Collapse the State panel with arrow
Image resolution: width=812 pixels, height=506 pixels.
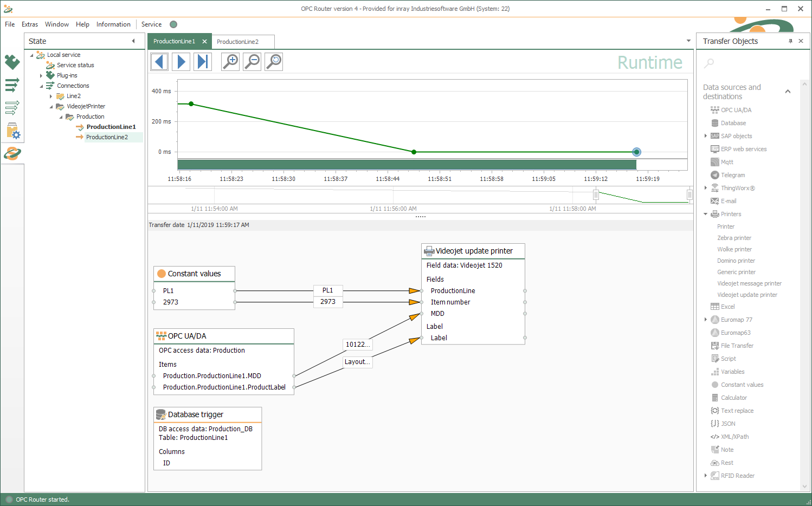click(x=133, y=41)
